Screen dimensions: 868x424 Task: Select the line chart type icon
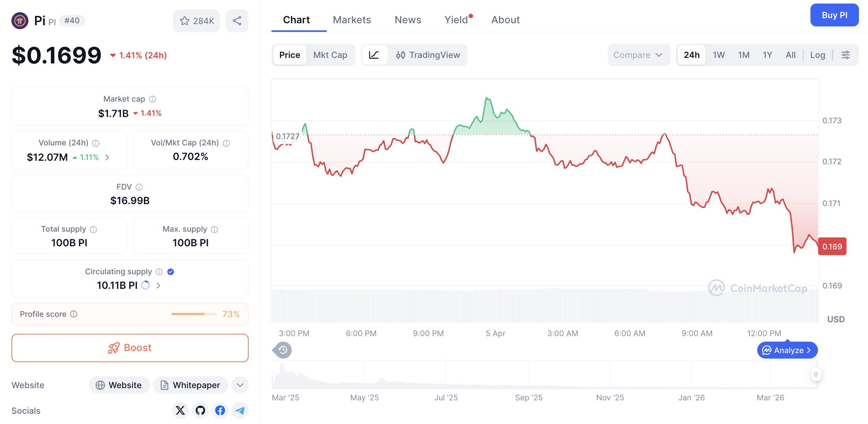coord(374,55)
